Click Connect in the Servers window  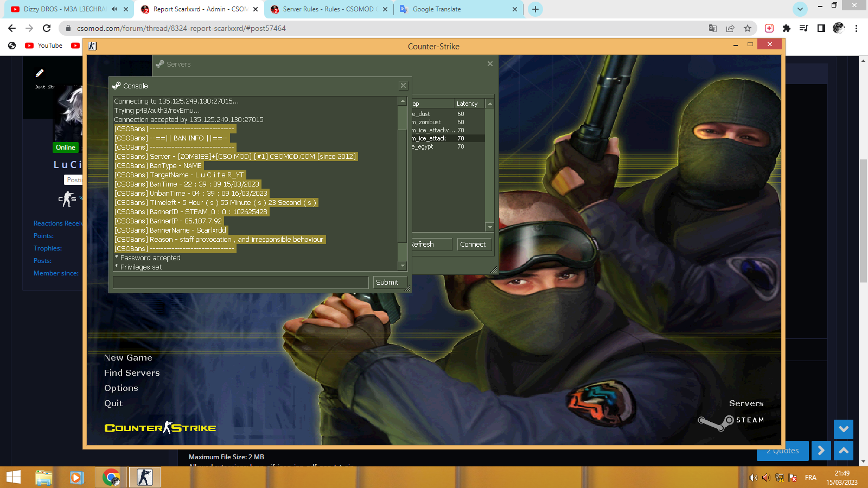click(x=473, y=245)
